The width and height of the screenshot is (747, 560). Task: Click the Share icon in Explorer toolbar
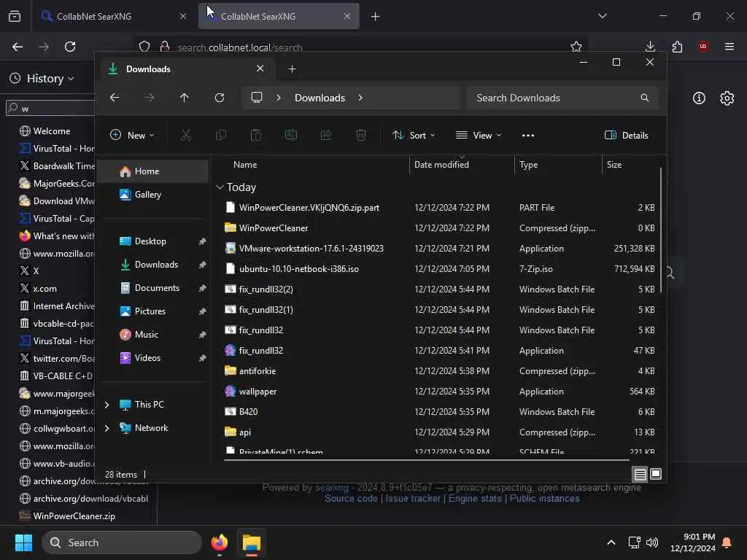click(x=326, y=136)
